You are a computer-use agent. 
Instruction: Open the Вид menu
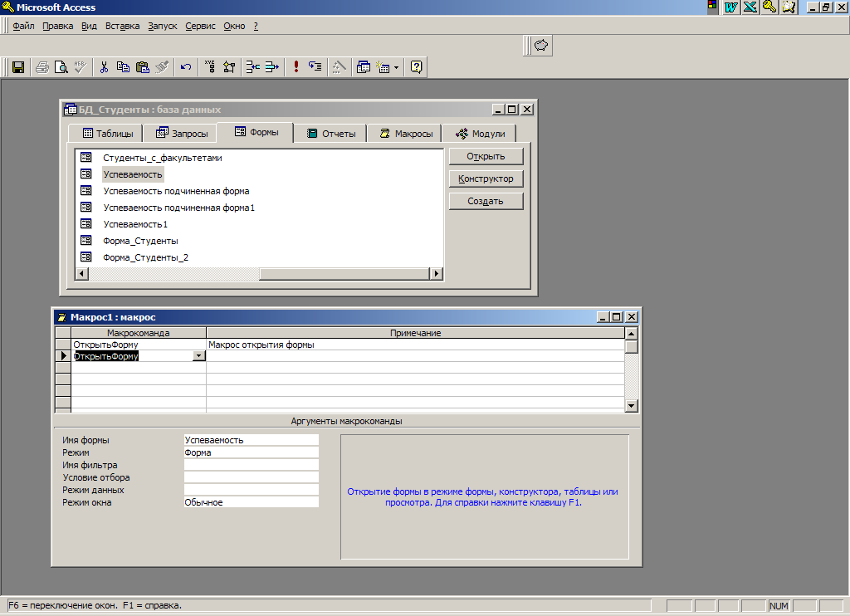[x=89, y=26]
